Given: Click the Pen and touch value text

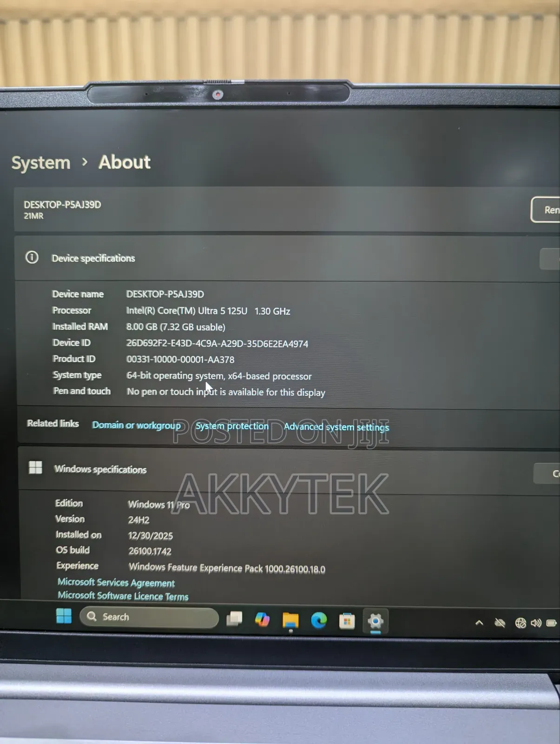Looking at the screenshot, I should click(226, 392).
